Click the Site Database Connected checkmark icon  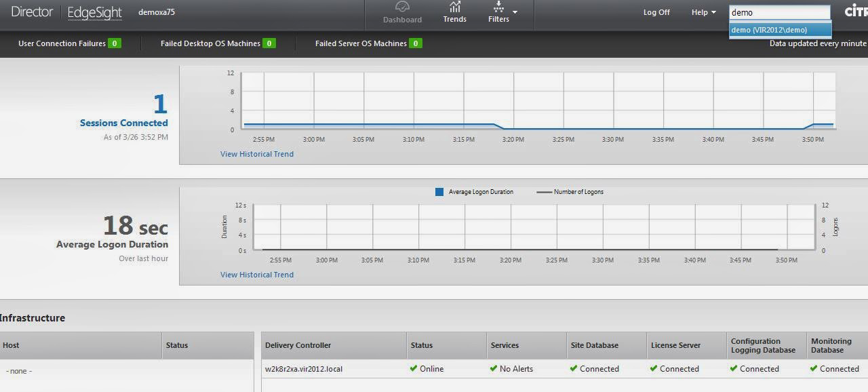tap(574, 368)
